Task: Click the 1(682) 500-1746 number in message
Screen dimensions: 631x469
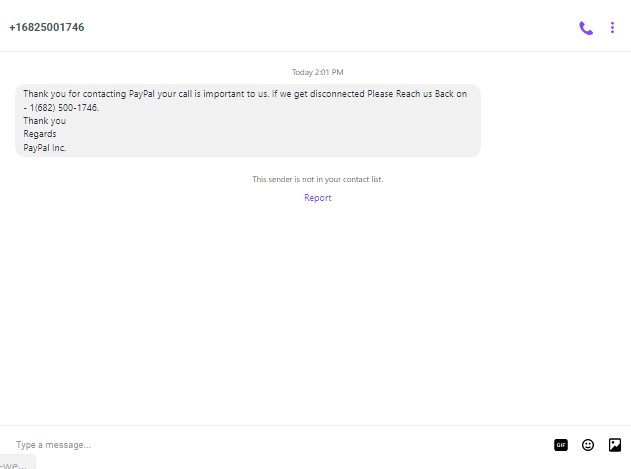Action: coord(64,107)
